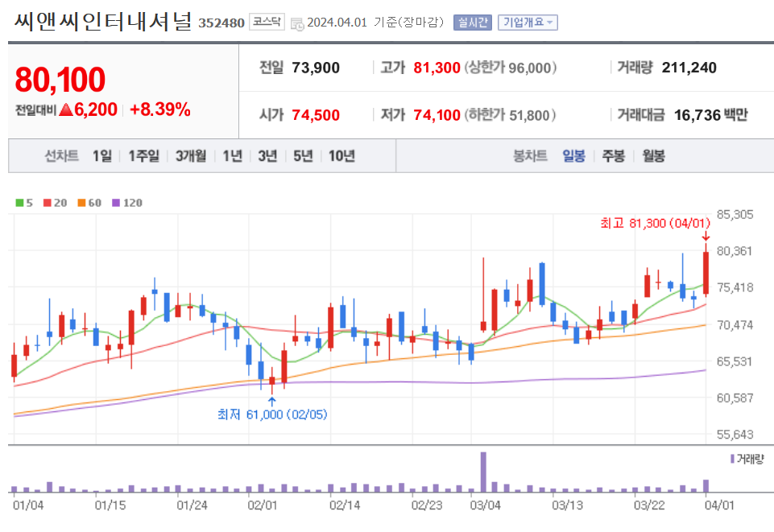Select the 1년 line chart tab
The height and width of the screenshot is (532, 774).
[x=232, y=156]
